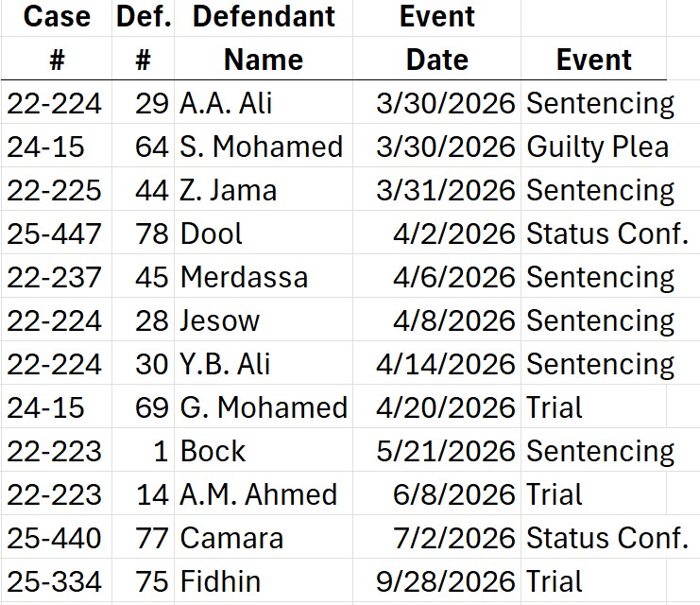Viewport: 700px width, 605px height.
Task: Select the G. Mohamed defendant cell
Action: coord(264,407)
